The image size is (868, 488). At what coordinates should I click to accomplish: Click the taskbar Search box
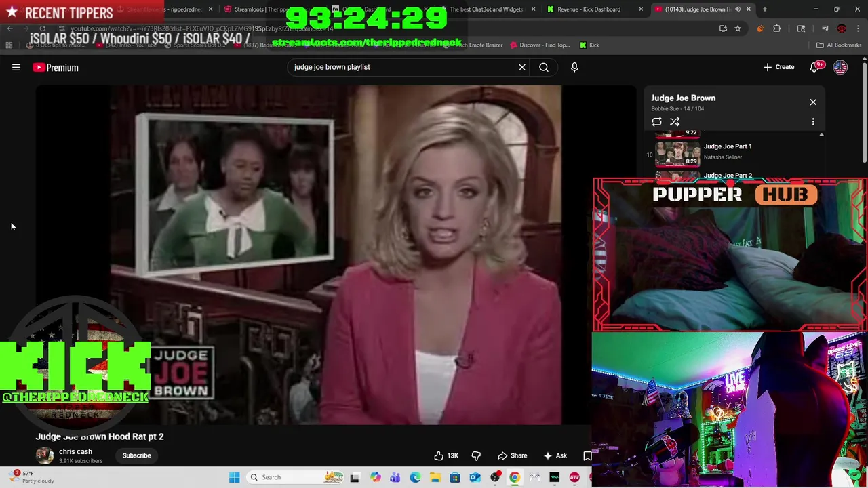click(296, 477)
